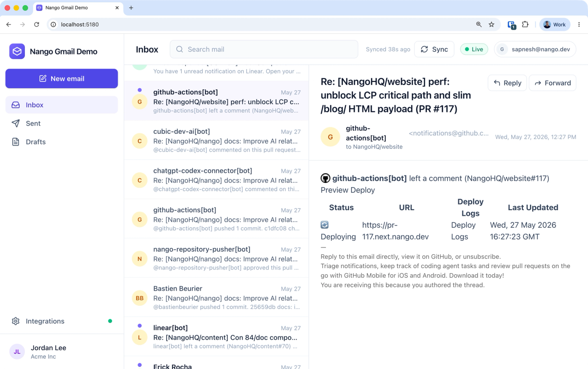Focus the Search mail field

264,49
